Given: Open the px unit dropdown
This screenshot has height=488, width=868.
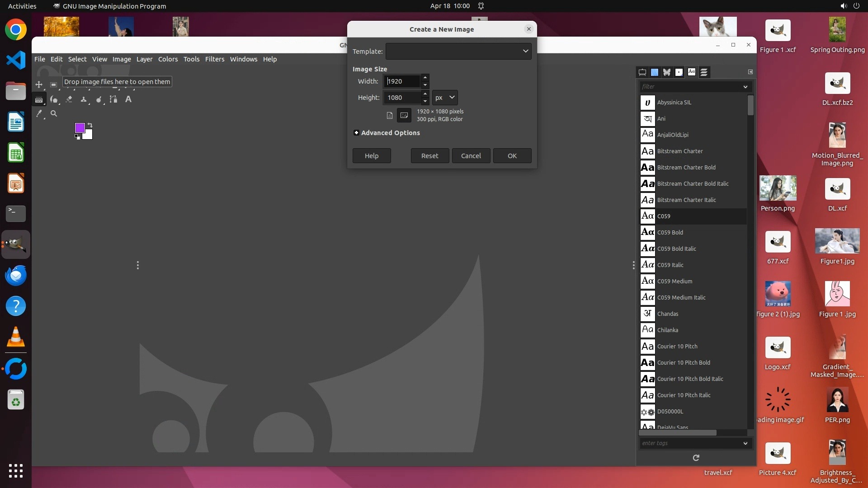Looking at the screenshot, I should click(x=445, y=98).
